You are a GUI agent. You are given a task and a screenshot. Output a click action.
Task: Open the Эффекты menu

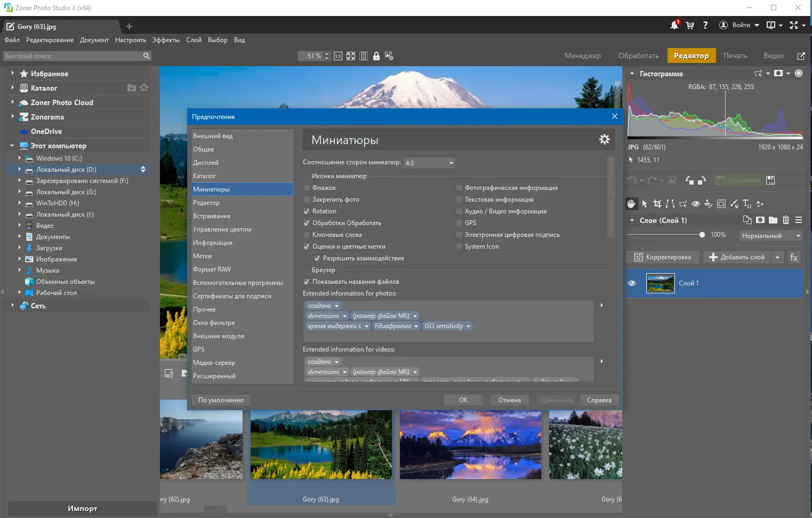tap(166, 39)
